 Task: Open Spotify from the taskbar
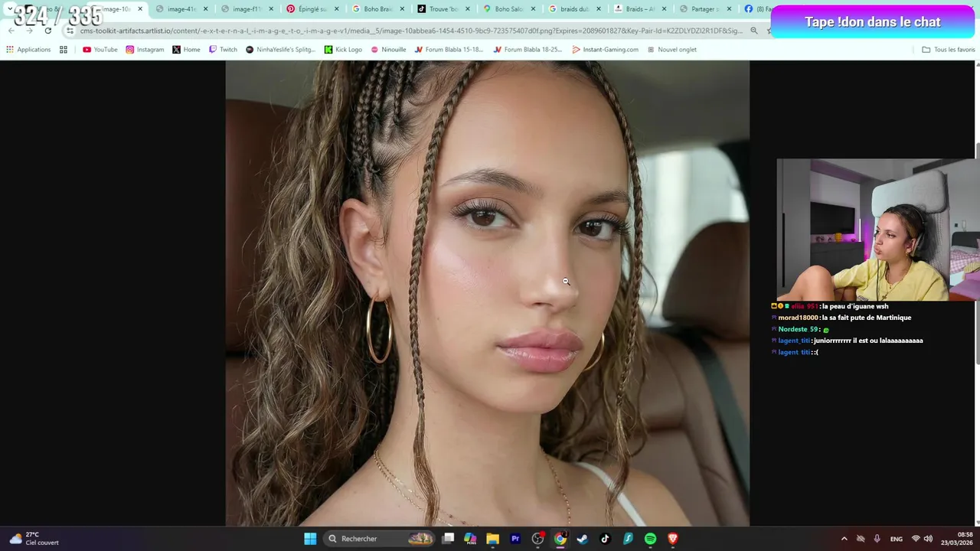[x=650, y=539]
